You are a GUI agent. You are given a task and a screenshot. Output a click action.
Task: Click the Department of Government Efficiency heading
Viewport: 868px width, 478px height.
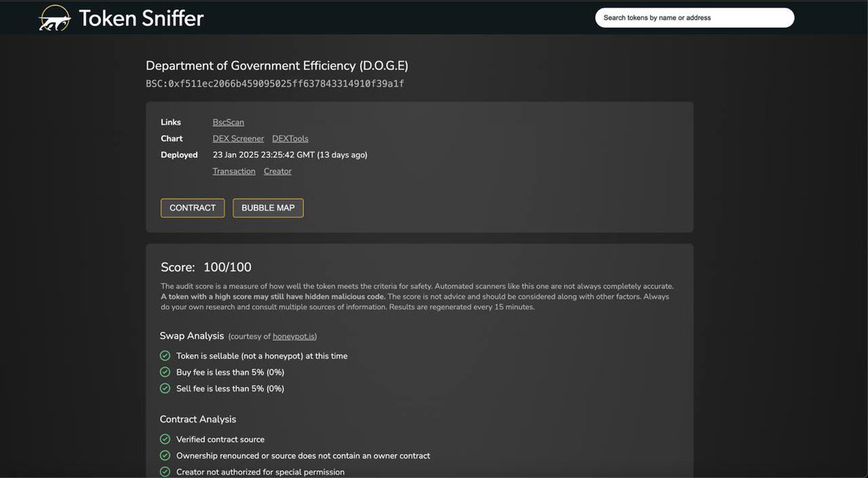[x=277, y=66]
